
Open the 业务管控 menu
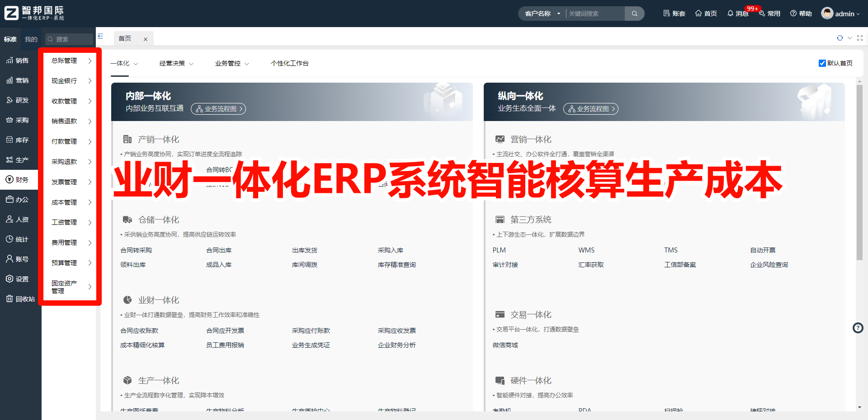[232, 63]
